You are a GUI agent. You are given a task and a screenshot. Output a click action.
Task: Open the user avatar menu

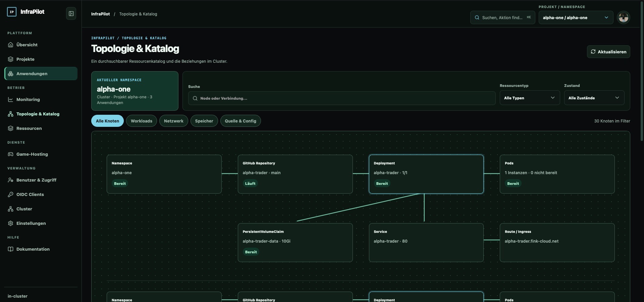coord(624,17)
